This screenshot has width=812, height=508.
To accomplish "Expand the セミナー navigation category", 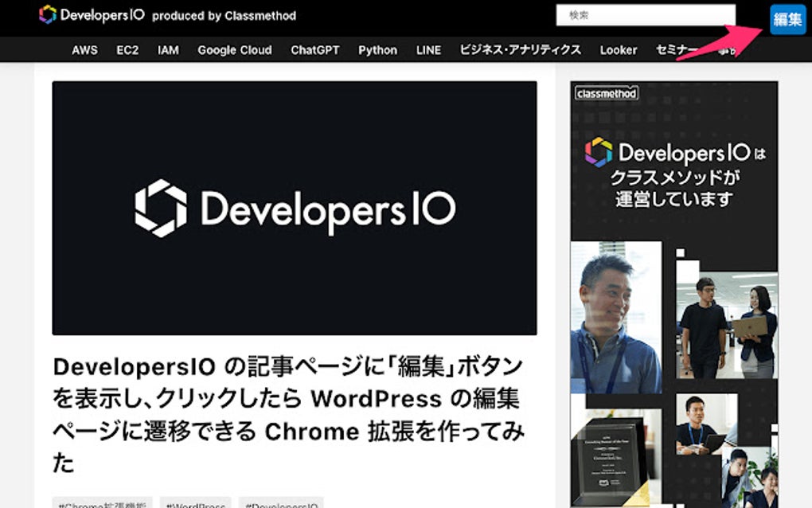I will pyautogui.click(x=676, y=49).
